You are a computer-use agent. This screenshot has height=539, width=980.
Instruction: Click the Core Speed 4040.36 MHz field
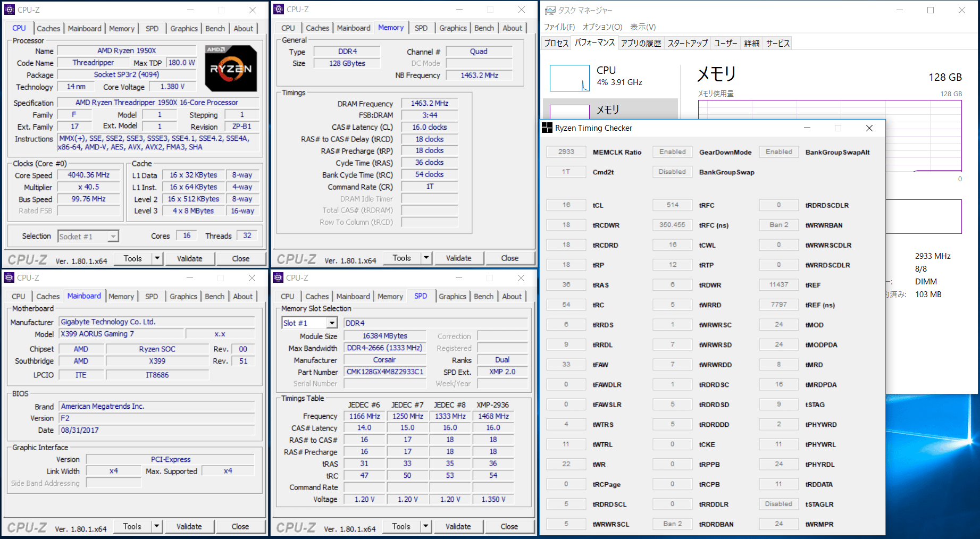pos(89,175)
